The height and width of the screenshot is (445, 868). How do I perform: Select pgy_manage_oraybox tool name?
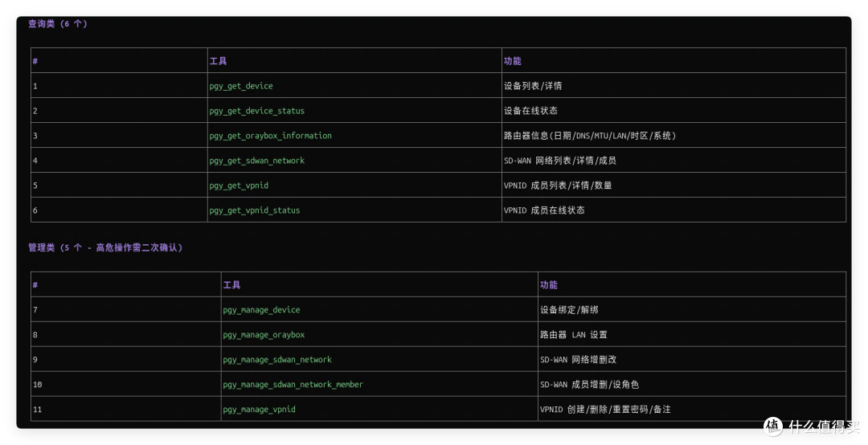pyautogui.click(x=264, y=335)
